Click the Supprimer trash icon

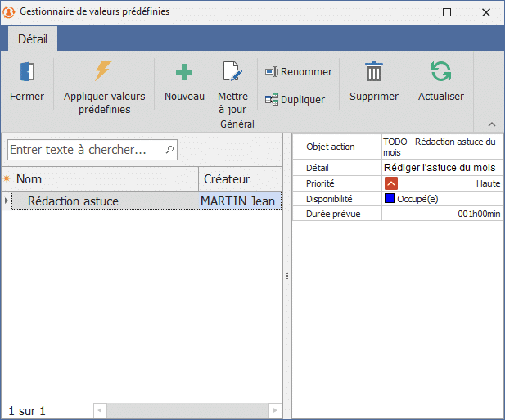point(374,72)
